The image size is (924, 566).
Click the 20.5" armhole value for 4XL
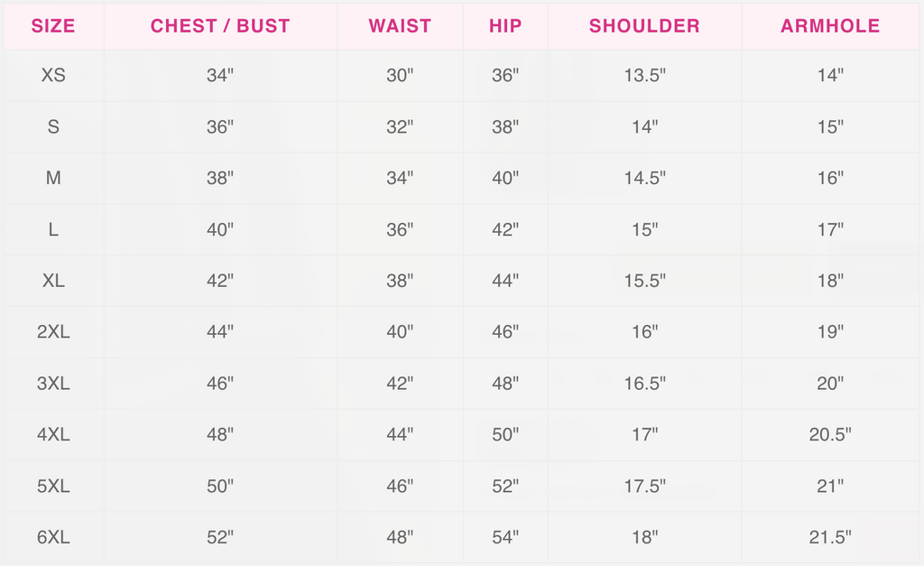[x=830, y=435]
